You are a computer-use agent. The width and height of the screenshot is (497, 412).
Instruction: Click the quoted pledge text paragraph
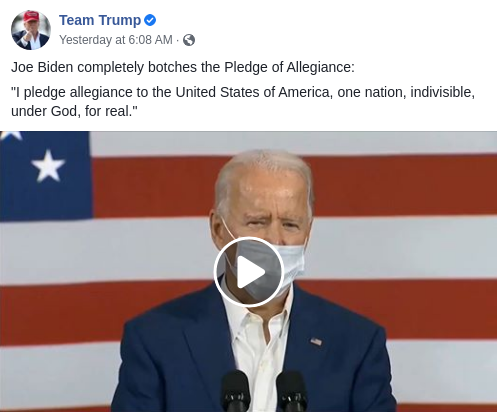(x=243, y=102)
